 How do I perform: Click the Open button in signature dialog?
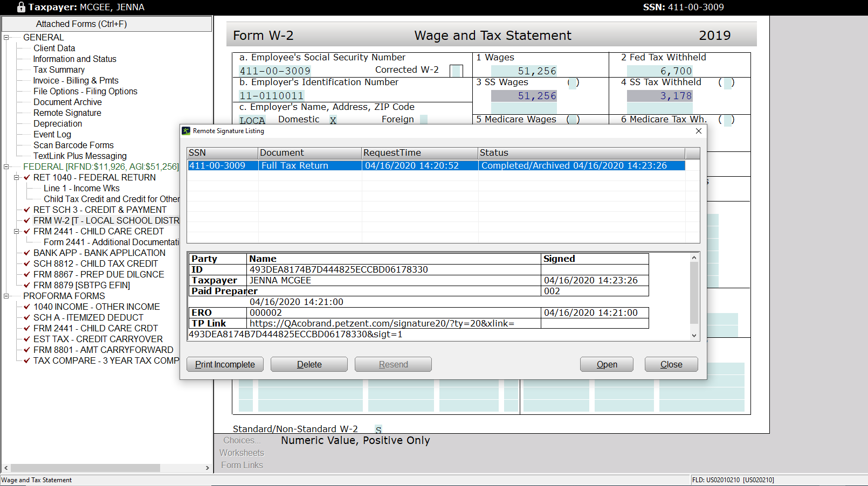point(607,364)
